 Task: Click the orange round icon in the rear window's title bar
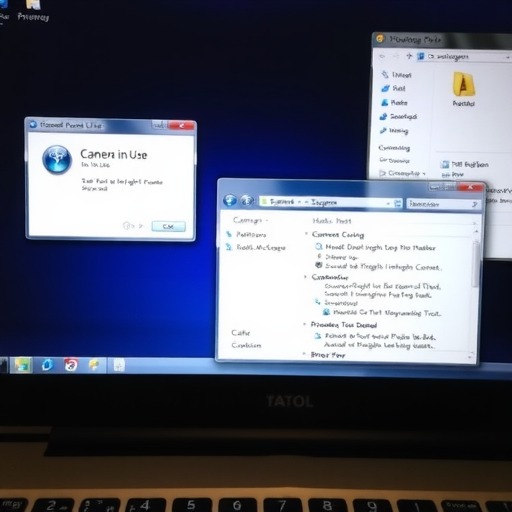380,39
